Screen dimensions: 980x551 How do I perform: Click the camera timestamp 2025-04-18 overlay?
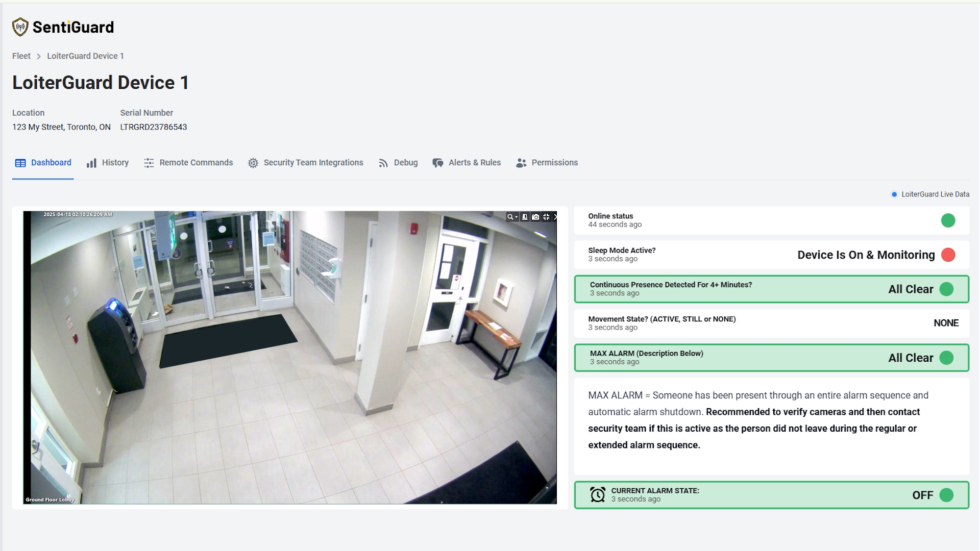coord(78,214)
